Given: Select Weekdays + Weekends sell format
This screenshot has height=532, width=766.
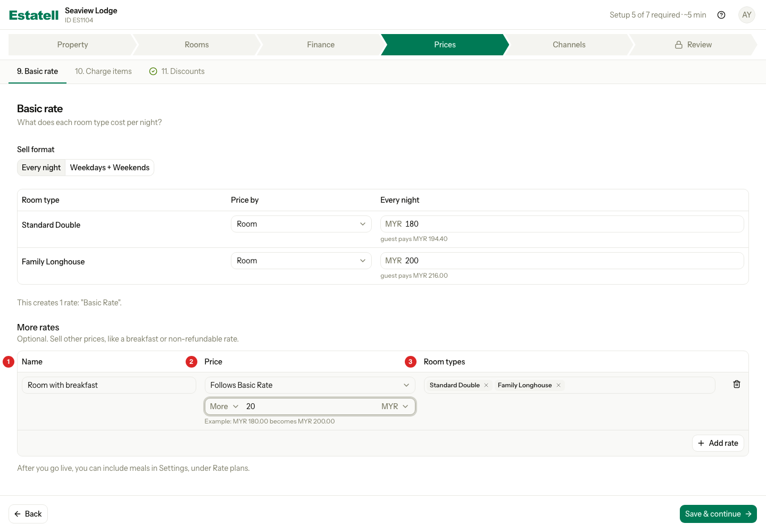Looking at the screenshot, I should click(x=110, y=168).
